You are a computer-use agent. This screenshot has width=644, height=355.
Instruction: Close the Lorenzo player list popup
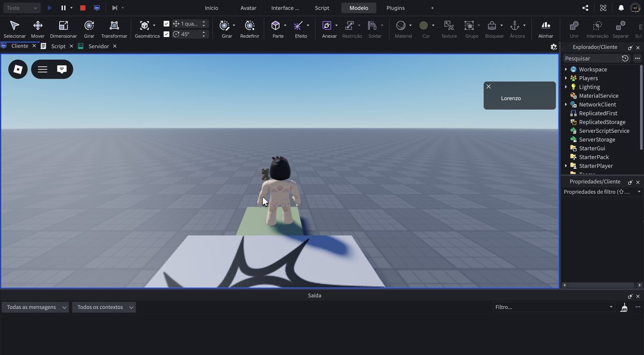click(x=488, y=86)
